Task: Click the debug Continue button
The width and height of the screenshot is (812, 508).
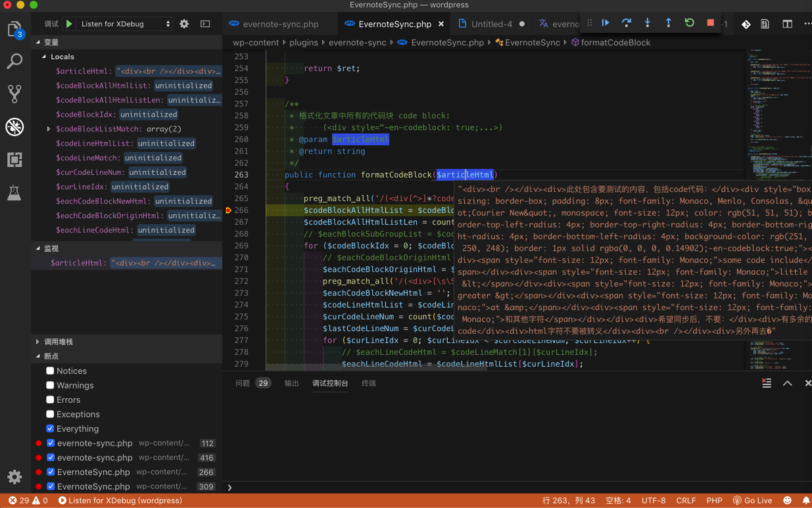Action: [x=606, y=23]
